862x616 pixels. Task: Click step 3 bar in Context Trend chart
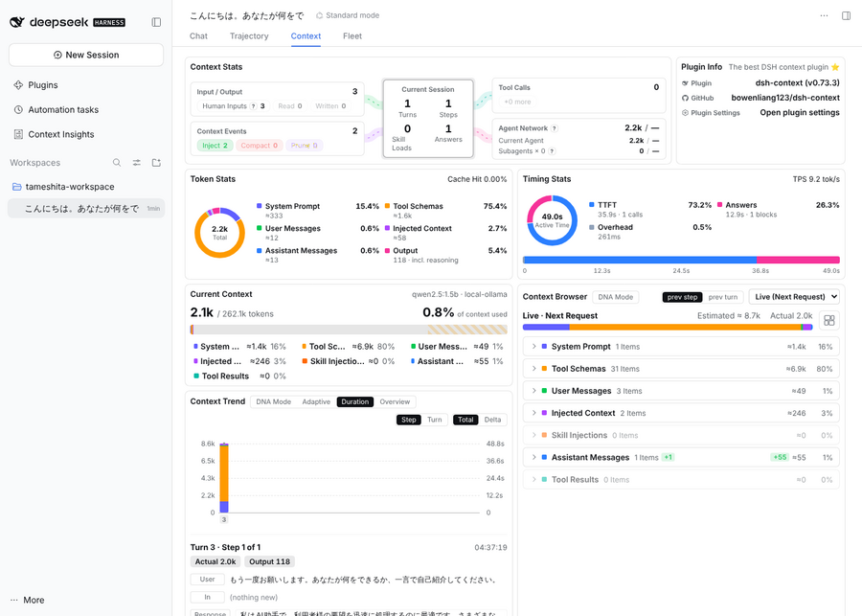coord(224,478)
